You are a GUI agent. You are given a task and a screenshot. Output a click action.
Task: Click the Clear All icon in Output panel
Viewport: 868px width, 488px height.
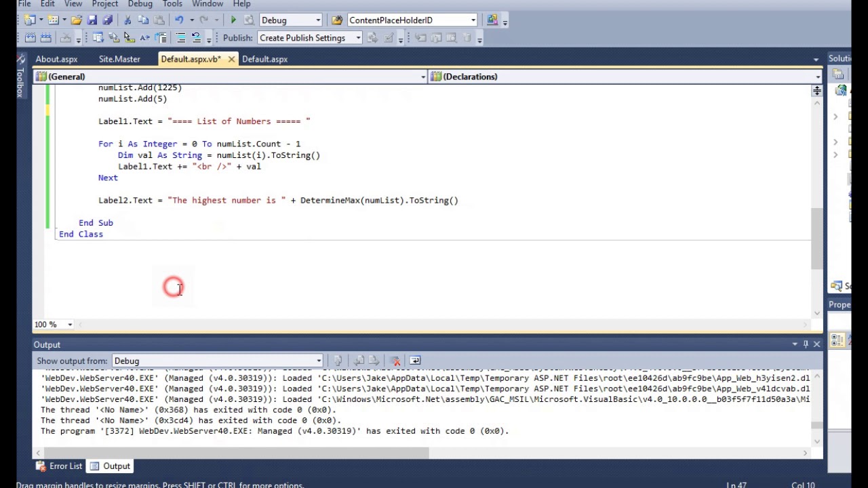395,361
